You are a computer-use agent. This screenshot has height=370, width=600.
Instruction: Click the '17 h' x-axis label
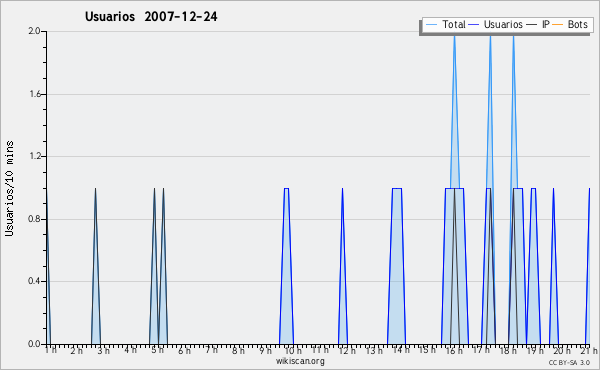coord(481,350)
